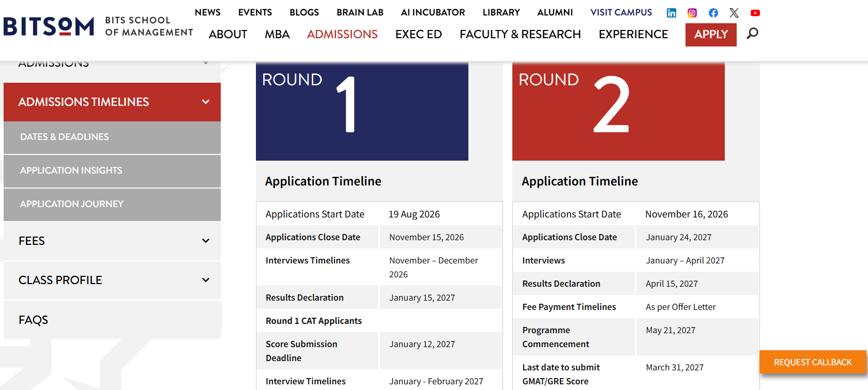
Task: Select Application Insights sidebar item
Action: (112, 171)
